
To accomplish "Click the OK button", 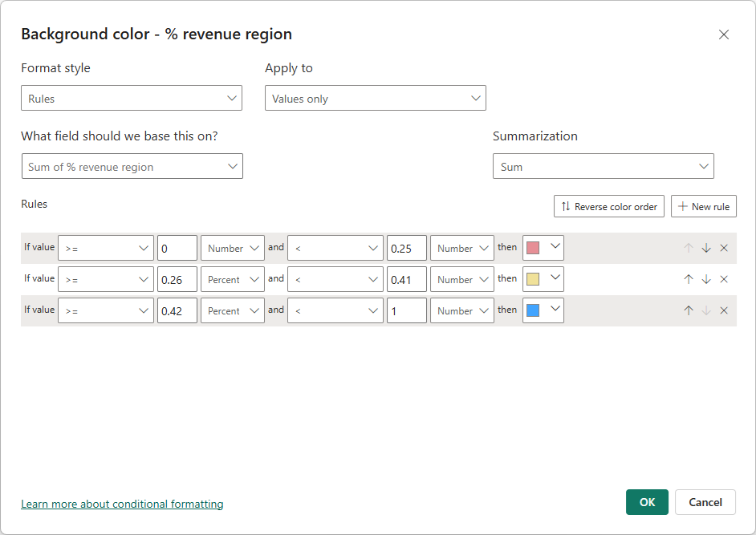I will click(x=647, y=502).
